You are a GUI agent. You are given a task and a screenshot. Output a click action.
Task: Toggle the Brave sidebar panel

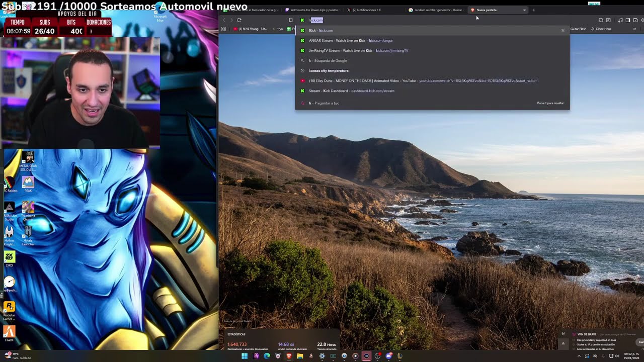click(628, 20)
